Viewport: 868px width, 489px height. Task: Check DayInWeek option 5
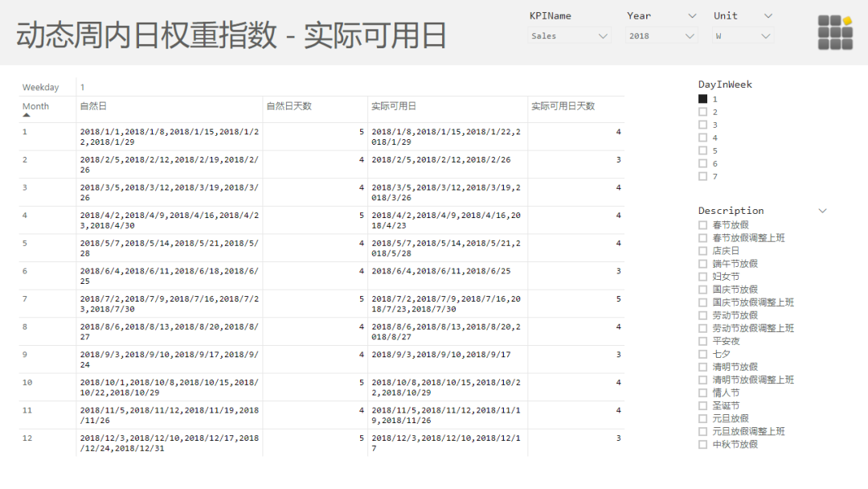[x=703, y=150]
